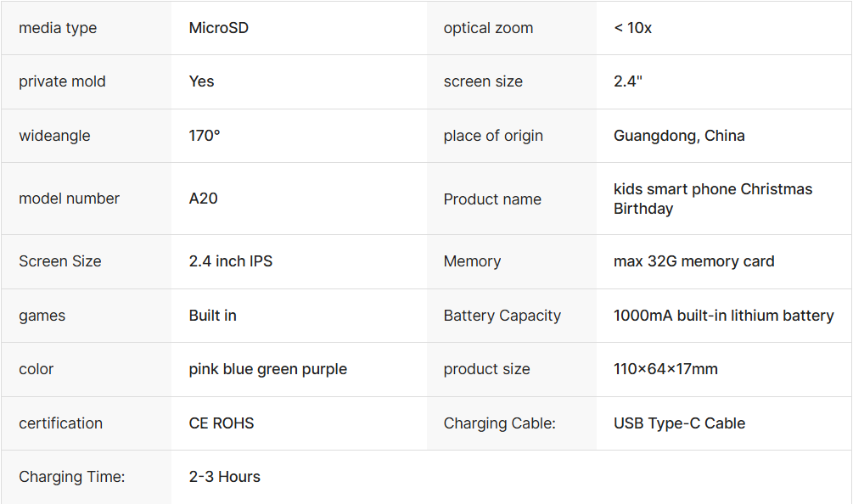Select the 170° wideangle value
Image resolution: width=853 pixels, height=504 pixels.
(205, 136)
